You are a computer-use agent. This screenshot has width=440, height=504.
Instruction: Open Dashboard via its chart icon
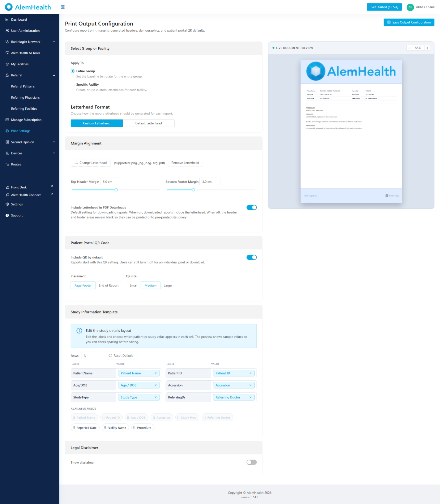[x=7, y=19]
